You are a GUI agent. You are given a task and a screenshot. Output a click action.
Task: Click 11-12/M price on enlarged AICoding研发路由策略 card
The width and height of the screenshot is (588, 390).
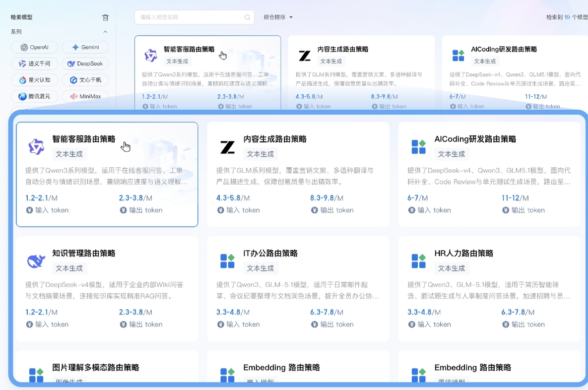pos(515,197)
